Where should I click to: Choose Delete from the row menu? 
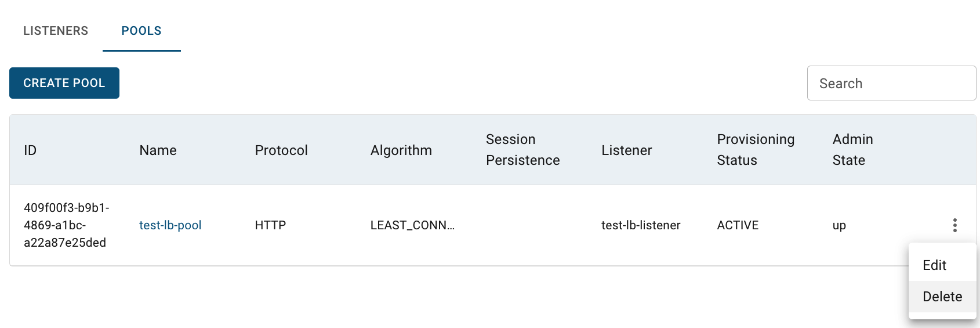click(942, 297)
